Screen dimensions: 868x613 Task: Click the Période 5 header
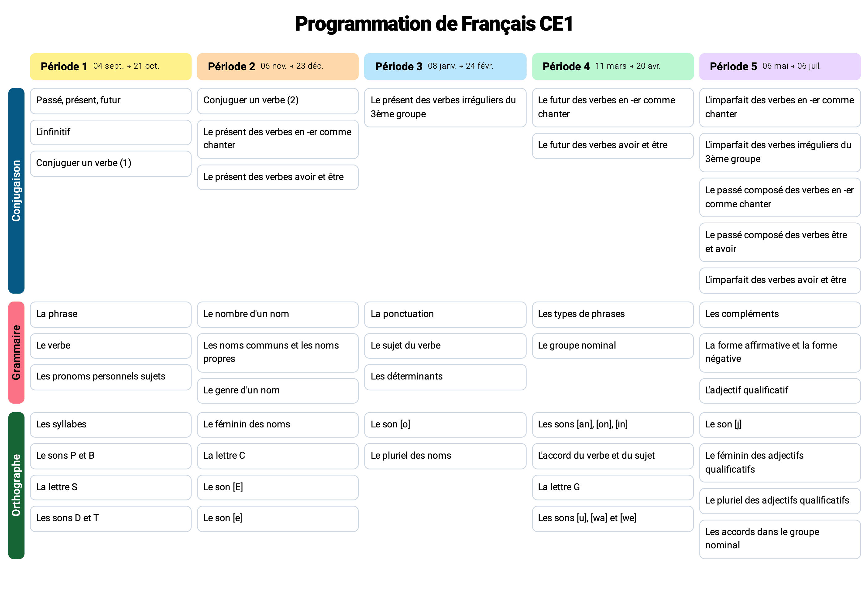click(780, 66)
